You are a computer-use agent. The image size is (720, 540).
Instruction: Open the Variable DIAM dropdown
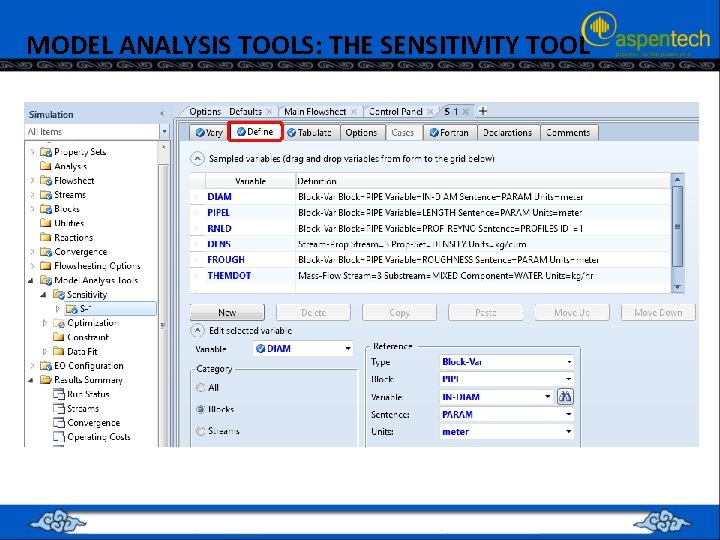pyautogui.click(x=348, y=349)
